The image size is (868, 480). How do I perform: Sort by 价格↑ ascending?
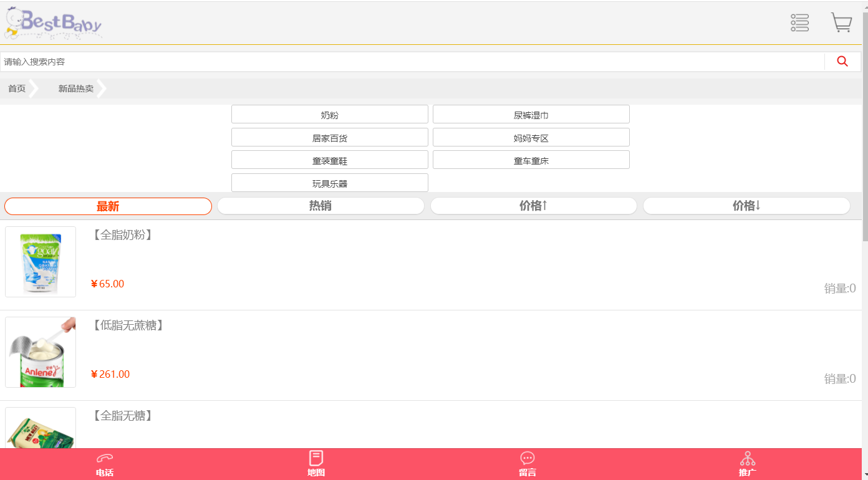tap(533, 206)
